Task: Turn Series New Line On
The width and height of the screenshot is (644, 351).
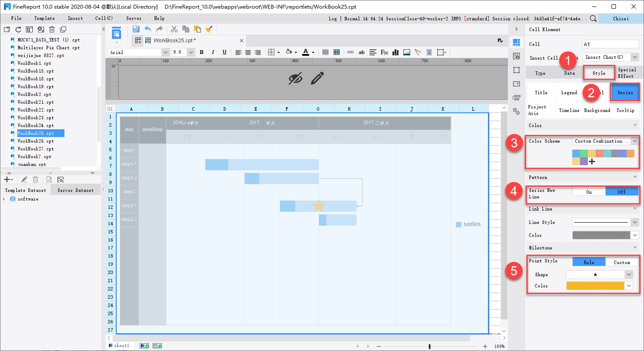Action: pos(589,192)
